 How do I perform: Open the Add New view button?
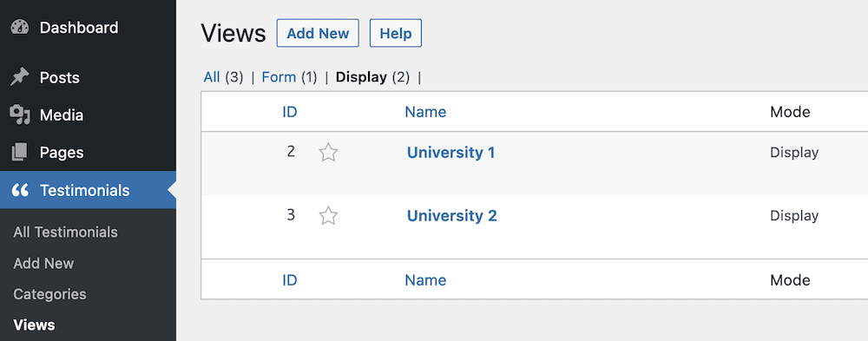click(318, 33)
